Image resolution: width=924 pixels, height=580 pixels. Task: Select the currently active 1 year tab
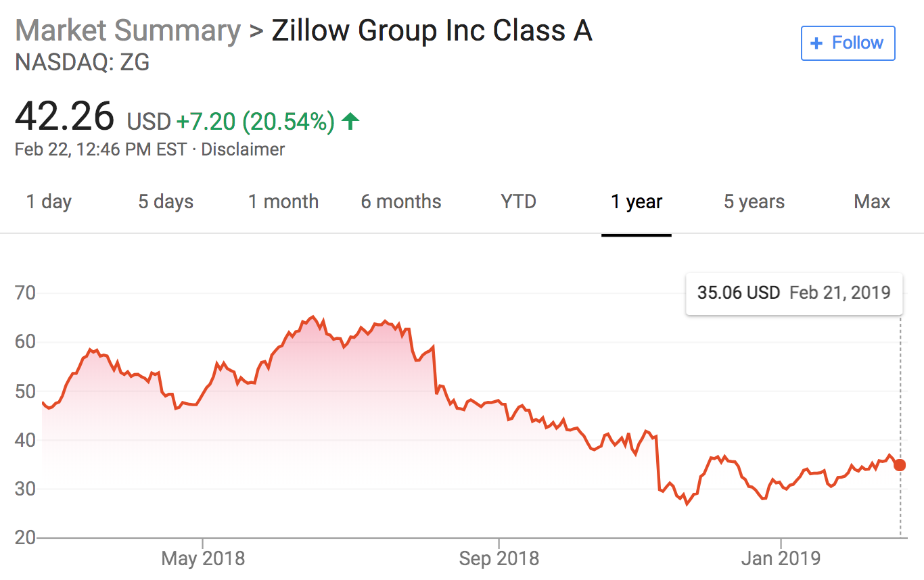pyautogui.click(x=636, y=201)
